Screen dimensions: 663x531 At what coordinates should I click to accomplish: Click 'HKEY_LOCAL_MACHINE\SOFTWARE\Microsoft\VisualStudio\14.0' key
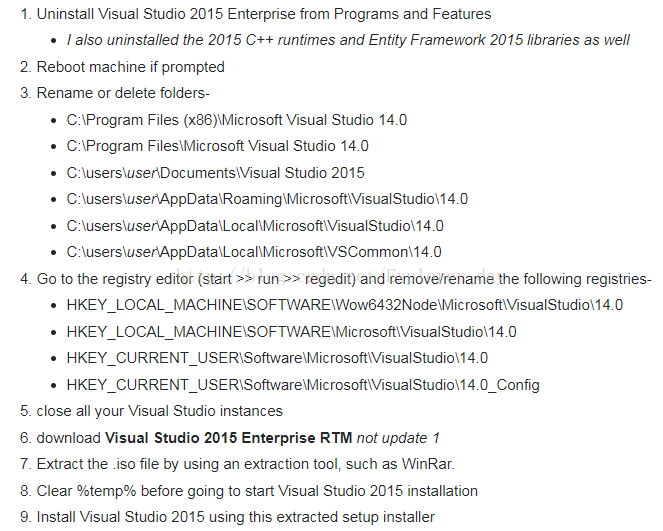pos(291,332)
